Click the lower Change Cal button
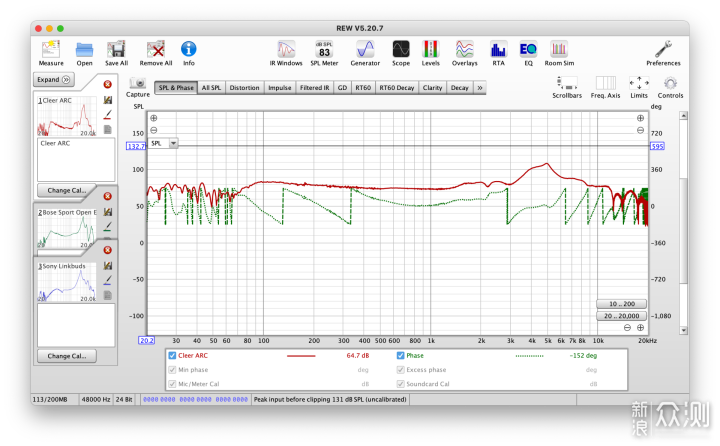The image size is (720, 446). tap(67, 356)
